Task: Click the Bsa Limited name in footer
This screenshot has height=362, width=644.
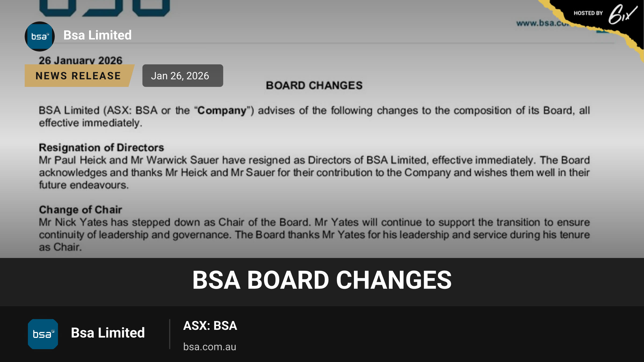Action: coord(108,333)
